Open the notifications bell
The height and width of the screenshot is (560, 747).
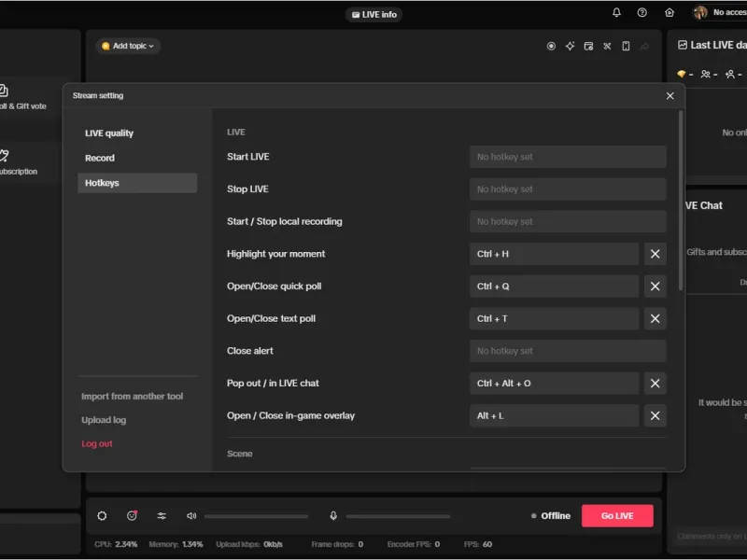pyautogui.click(x=616, y=13)
